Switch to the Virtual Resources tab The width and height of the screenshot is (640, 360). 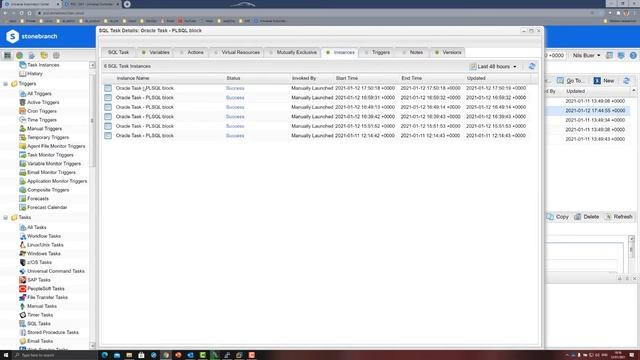237,53
